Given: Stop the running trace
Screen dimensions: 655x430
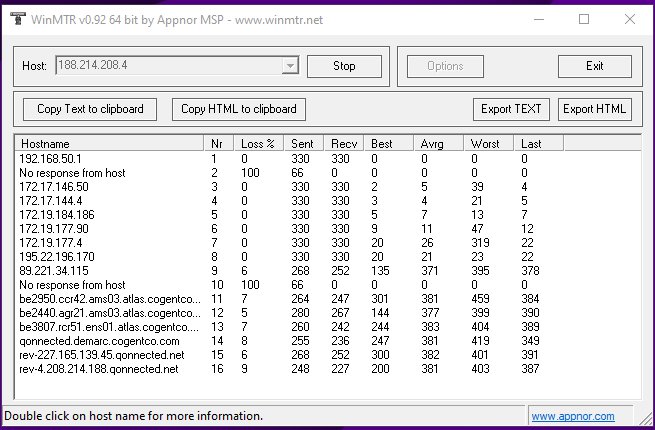Looking at the screenshot, I should coord(344,66).
